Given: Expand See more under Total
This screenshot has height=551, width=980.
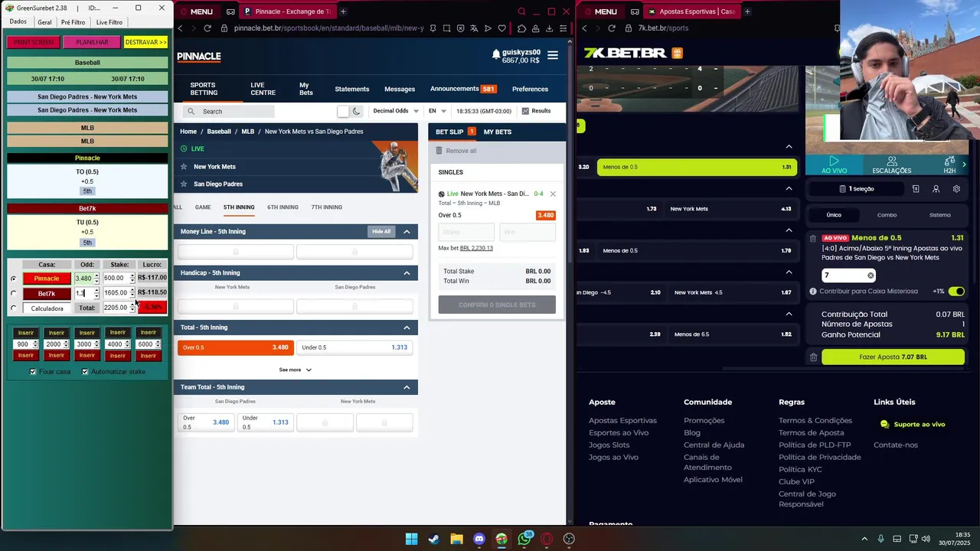Looking at the screenshot, I should (296, 370).
